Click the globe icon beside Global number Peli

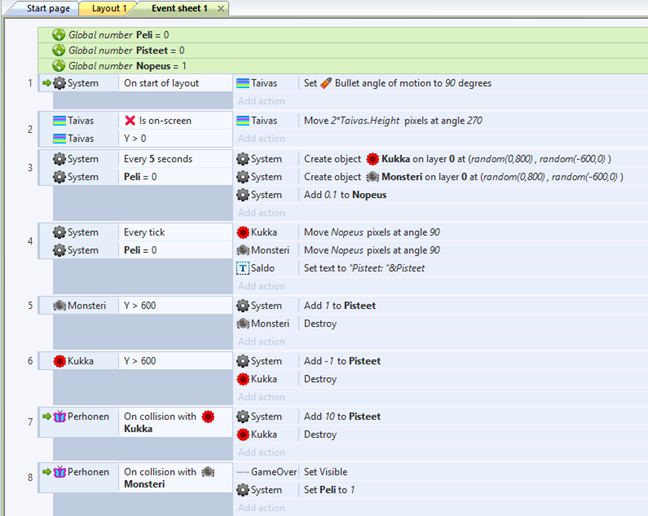[x=58, y=34]
